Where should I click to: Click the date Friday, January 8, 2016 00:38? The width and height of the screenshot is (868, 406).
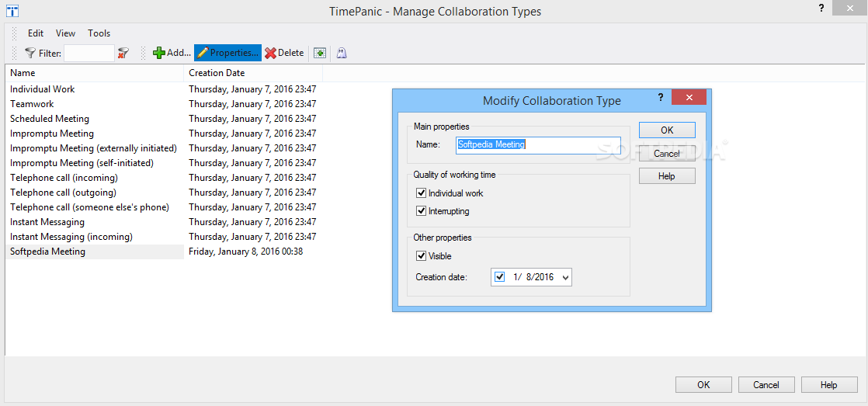246,252
